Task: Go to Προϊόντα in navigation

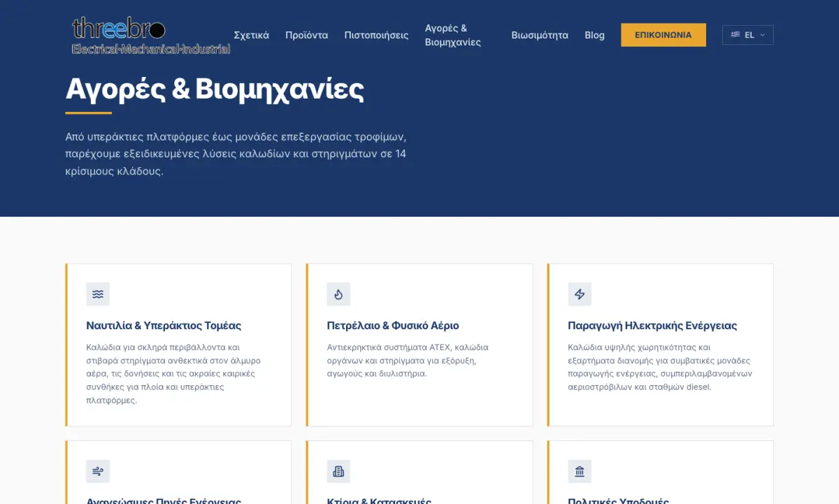Action: click(306, 35)
